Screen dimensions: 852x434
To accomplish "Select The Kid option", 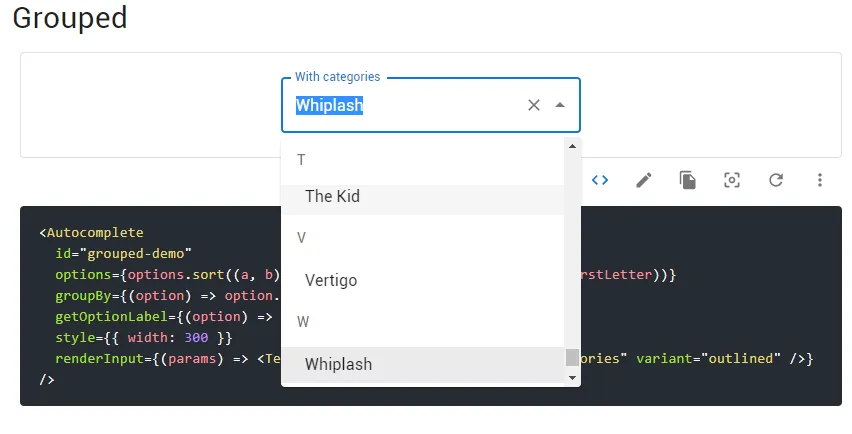I will (x=332, y=197).
